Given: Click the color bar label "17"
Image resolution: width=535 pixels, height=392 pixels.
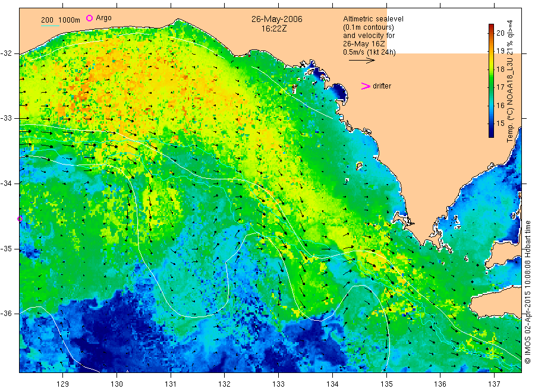Looking at the screenshot, I should tap(500, 87).
